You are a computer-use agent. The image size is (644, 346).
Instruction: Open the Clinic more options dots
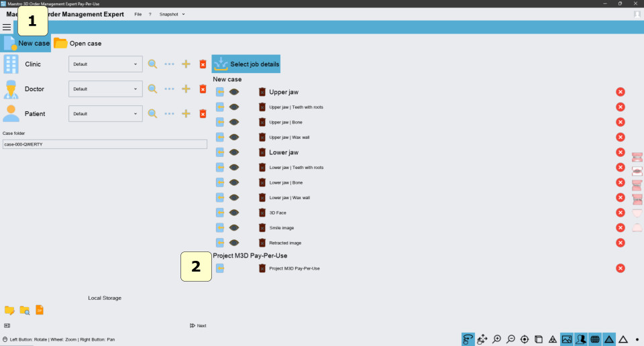(169, 64)
